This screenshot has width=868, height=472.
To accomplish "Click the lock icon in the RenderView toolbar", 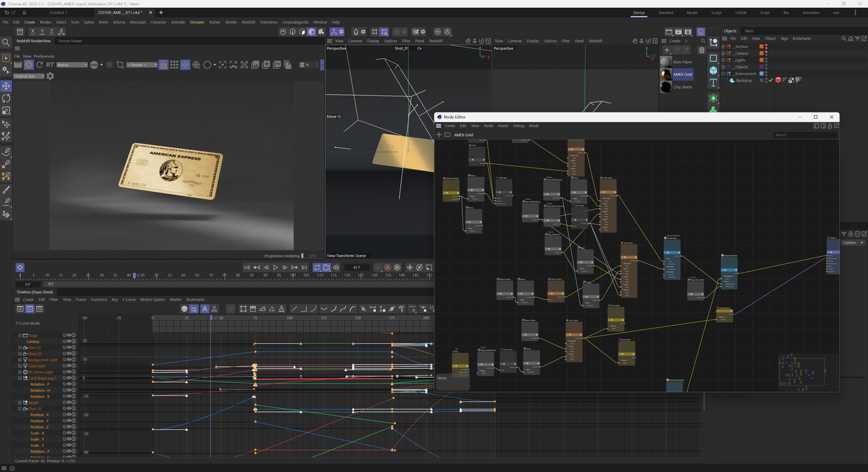I will click(x=164, y=65).
